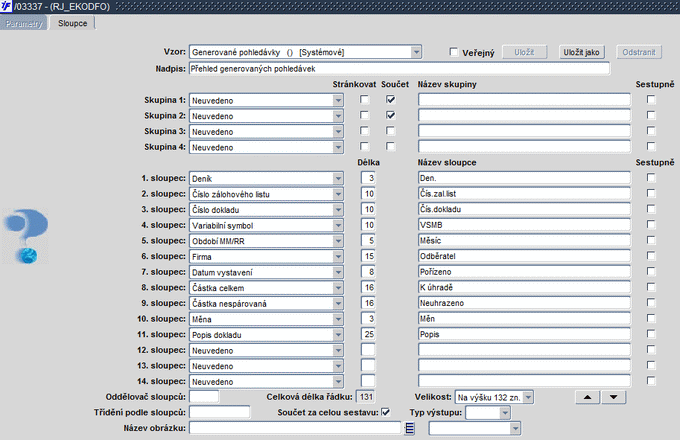
Task: Open the 12. sloupec Neuvedeno dropdown
Action: [x=338, y=350]
